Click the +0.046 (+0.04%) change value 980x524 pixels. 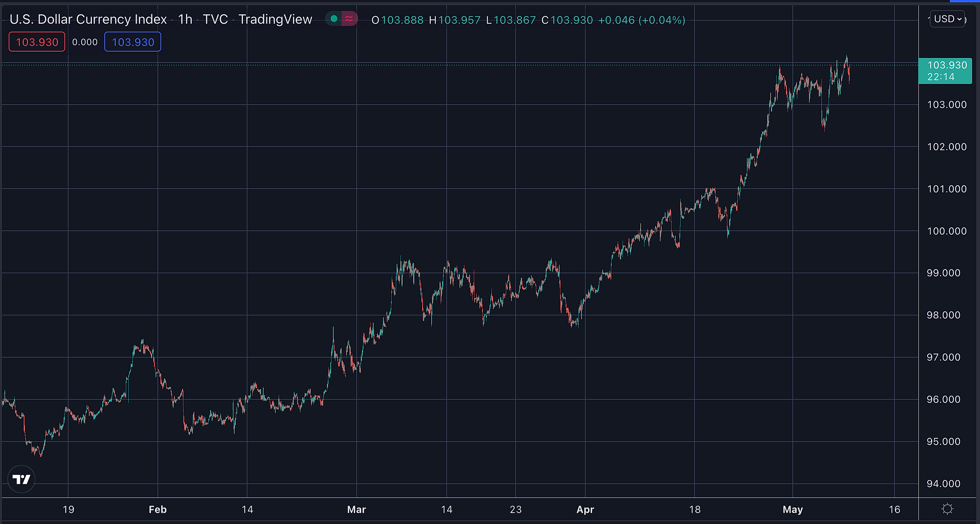point(642,20)
